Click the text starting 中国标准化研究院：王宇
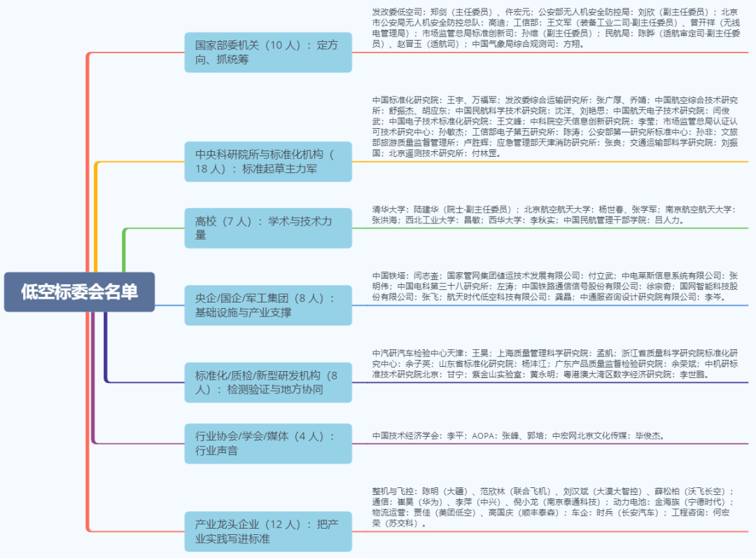The height and width of the screenshot is (558, 756). [x=555, y=127]
